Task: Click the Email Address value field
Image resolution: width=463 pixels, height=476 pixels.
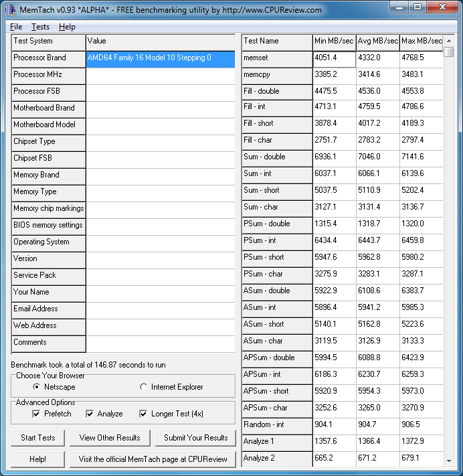Action: pos(161,310)
